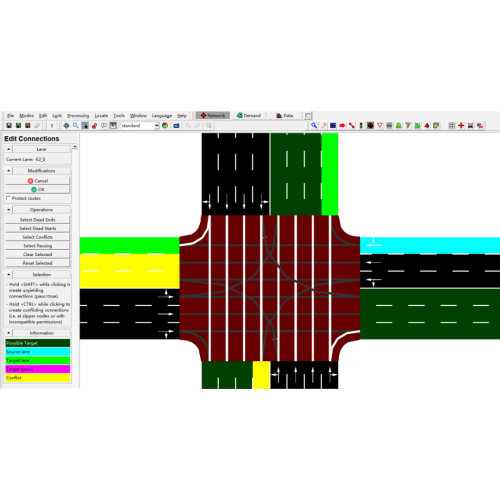
Task: Open the Language menu
Action: 162,116
